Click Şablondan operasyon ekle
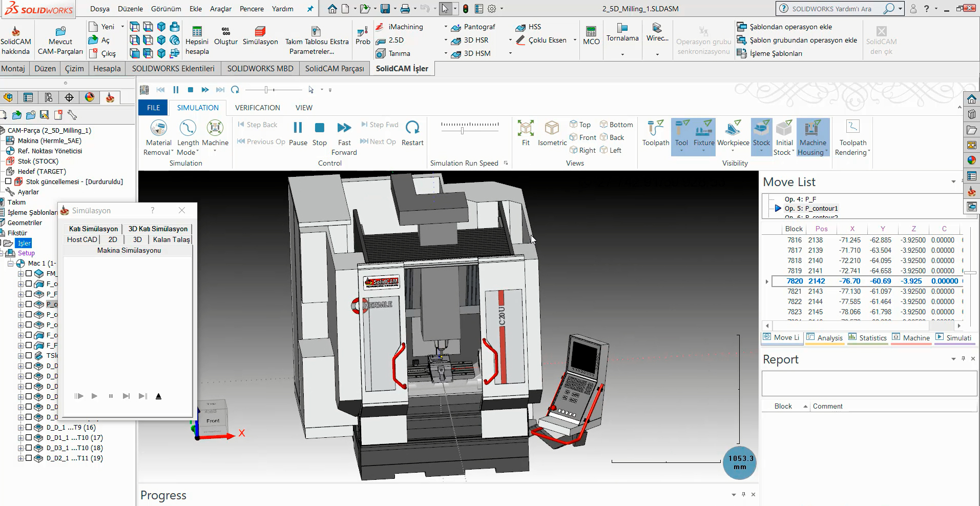 click(784, 27)
